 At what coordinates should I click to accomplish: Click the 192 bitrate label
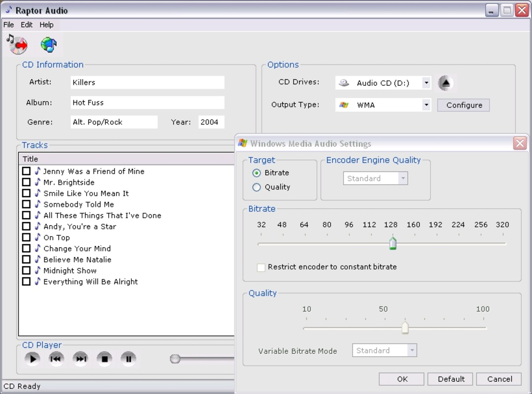(436, 225)
